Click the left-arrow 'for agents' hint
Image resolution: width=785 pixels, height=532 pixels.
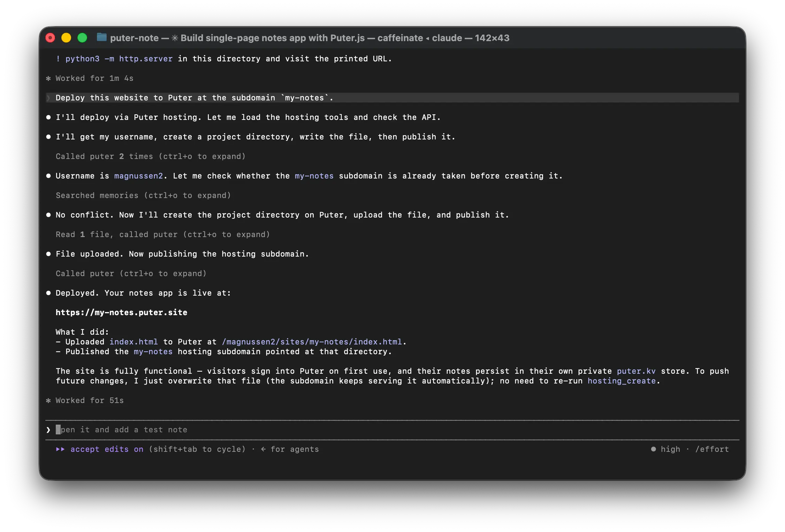pyautogui.click(x=290, y=449)
